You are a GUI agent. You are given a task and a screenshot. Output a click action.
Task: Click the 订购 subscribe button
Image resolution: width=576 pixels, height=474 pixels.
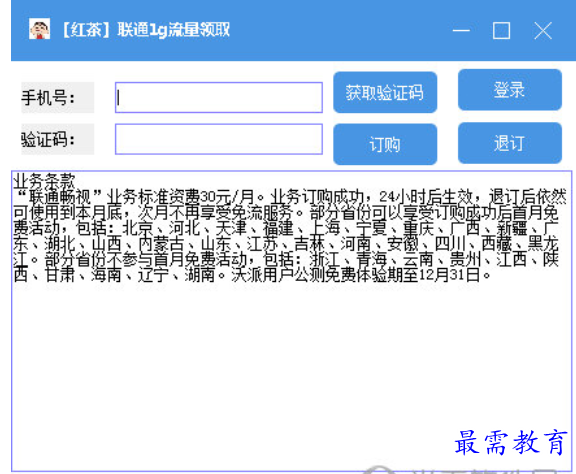[x=385, y=144]
